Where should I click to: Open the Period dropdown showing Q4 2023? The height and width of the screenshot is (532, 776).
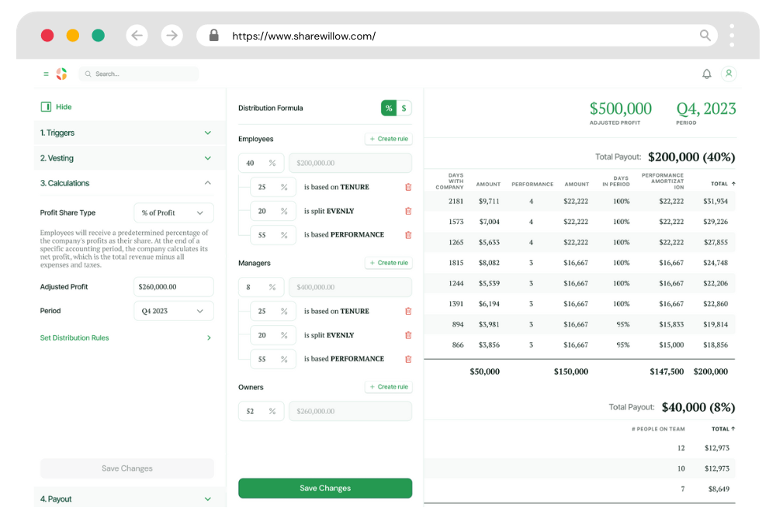(173, 310)
